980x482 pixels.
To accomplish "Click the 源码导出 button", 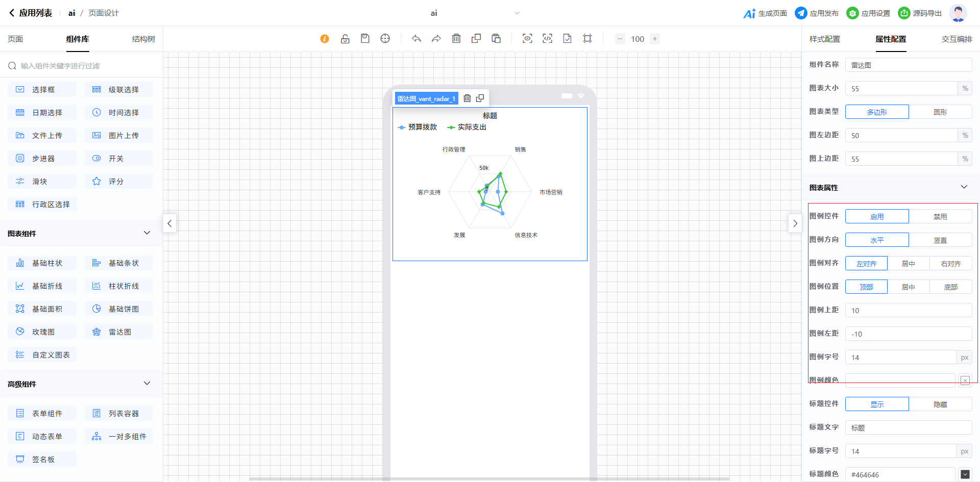I will [920, 13].
